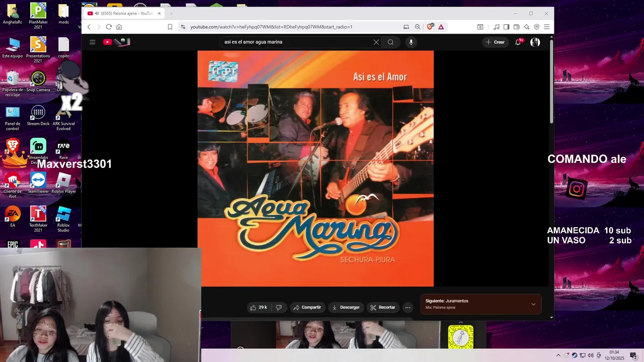The image size is (644, 362).
Task: Open more actions ellipsis under the video
Action: [x=408, y=307]
